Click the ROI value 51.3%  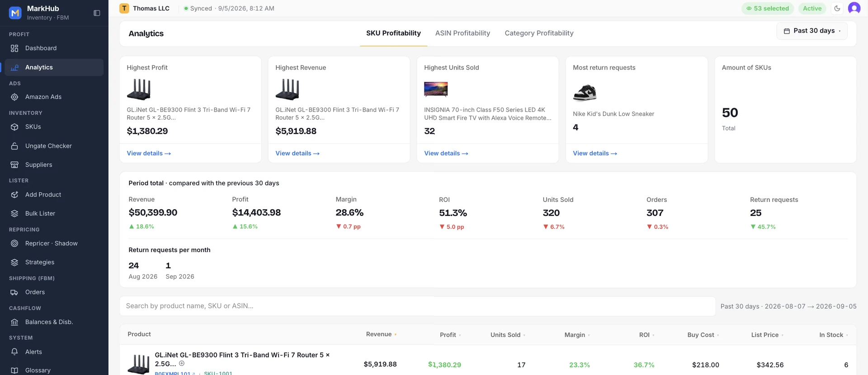click(453, 213)
